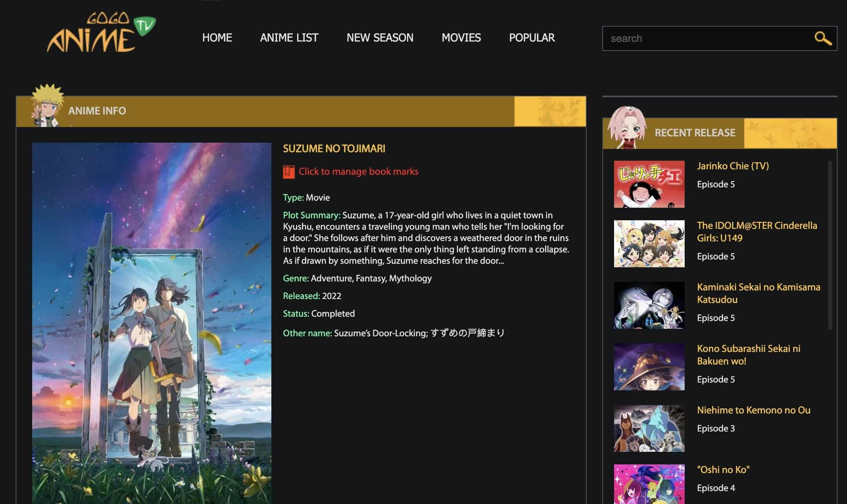Select the Movies menu item
The width and height of the screenshot is (847, 504).
(x=461, y=38)
